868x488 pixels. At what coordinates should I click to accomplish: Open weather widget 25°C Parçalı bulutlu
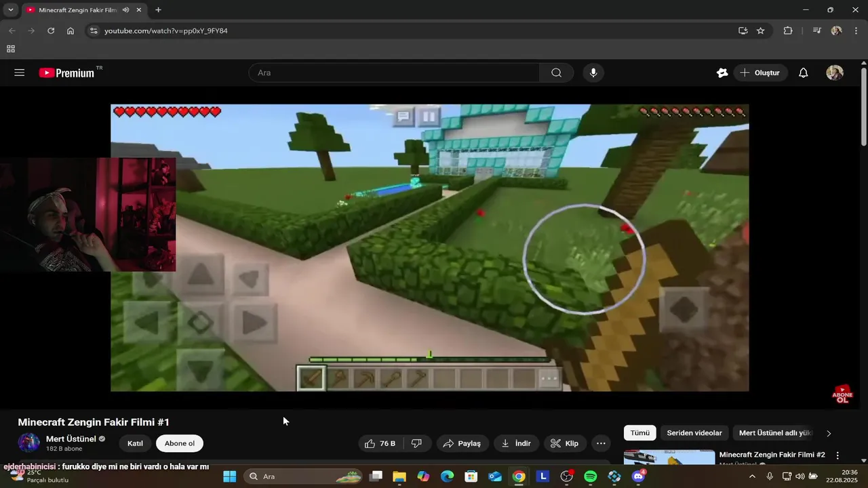pyautogui.click(x=38, y=476)
